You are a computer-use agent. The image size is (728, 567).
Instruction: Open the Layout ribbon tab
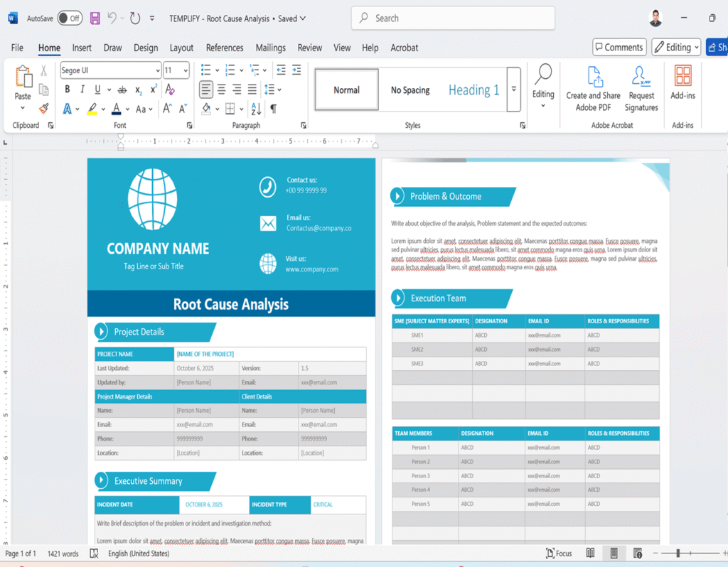181,48
